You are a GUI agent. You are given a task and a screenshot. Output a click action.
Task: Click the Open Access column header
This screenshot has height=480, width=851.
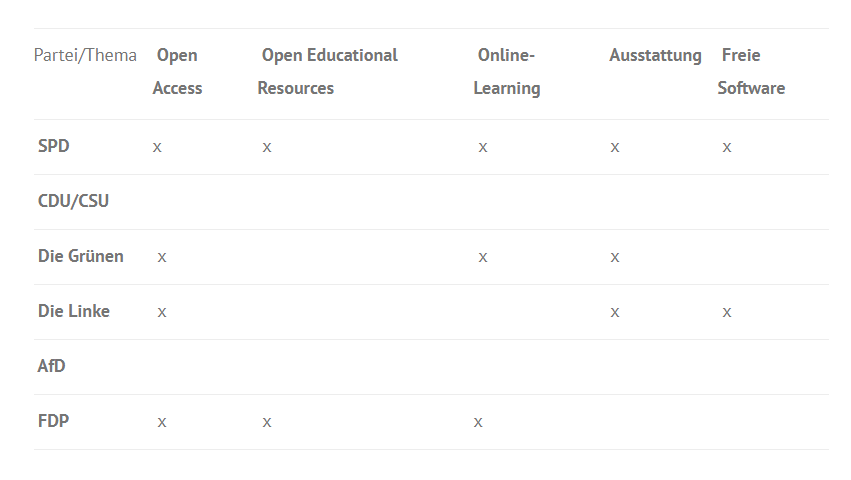(177, 72)
